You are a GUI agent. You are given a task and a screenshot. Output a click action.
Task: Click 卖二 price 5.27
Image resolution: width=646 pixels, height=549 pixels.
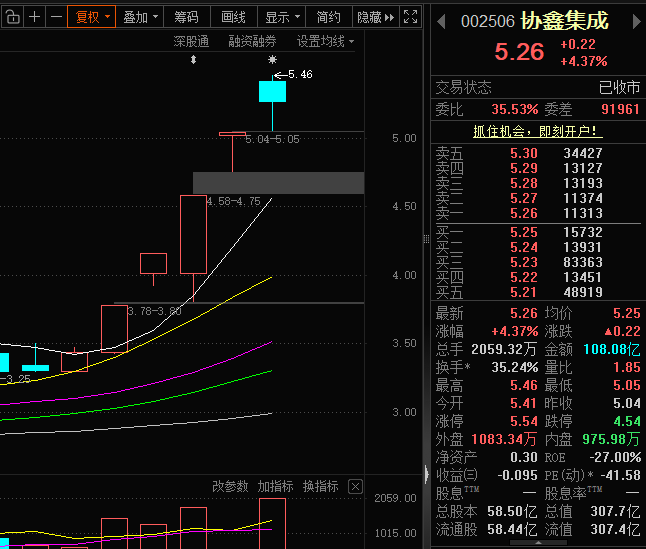pyautogui.click(x=524, y=198)
